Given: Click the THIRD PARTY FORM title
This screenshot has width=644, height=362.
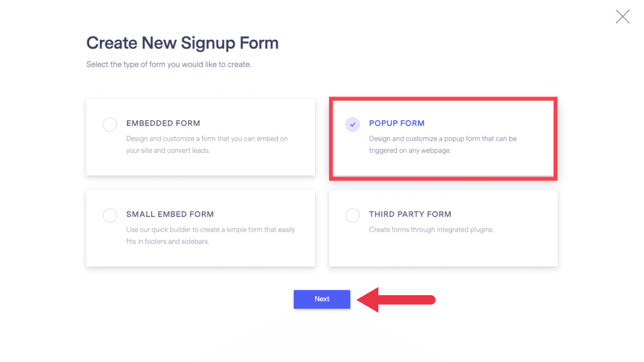Looking at the screenshot, I should pyautogui.click(x=410, y=214).
